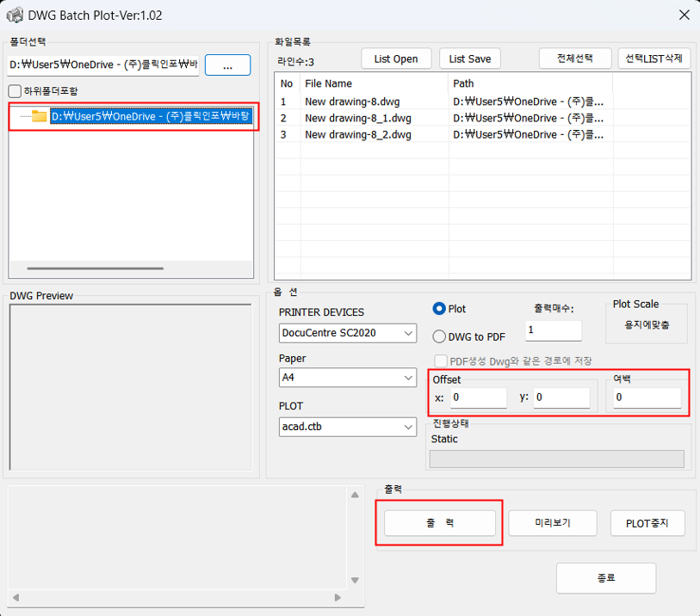Select the Plot radio button
The image size is (700, 616).
439,309
